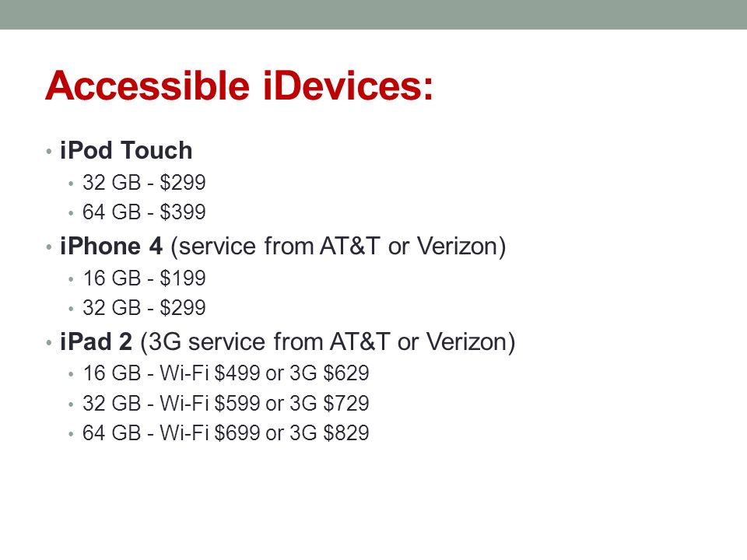The height and width of the screenshot is (560, 747).
Task: Click the 16 GB - $199 line
Action: tap(144, 278)
